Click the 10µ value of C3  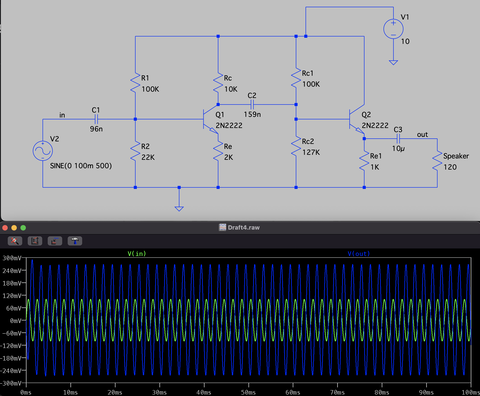(398, 149)
